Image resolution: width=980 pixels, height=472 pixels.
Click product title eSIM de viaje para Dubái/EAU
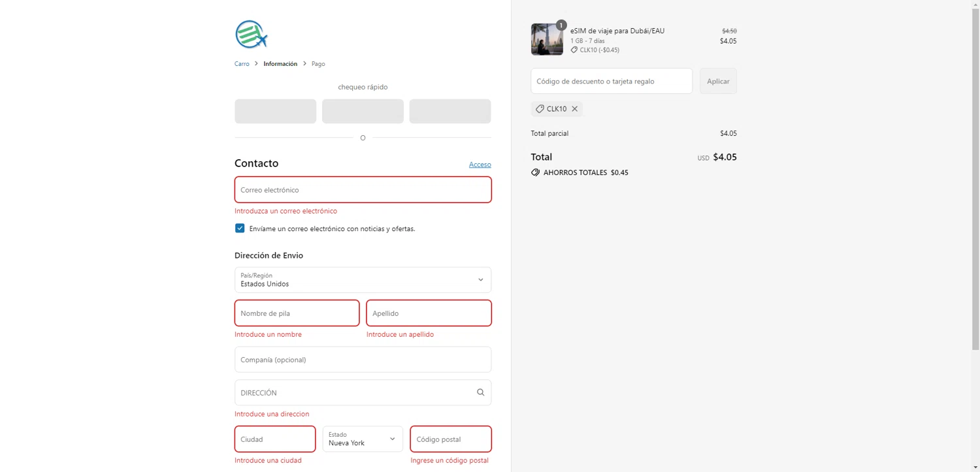tap(617, 31)
